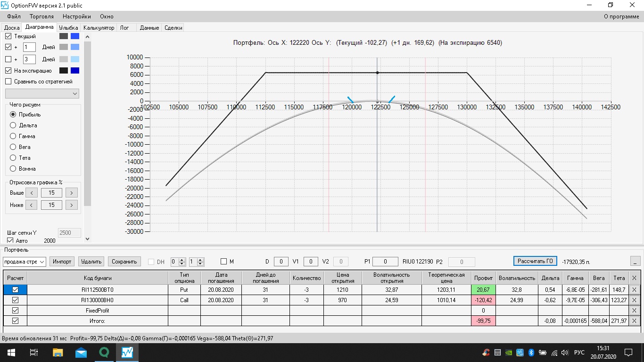
Task: Click the Рассчитать ГО button
Action: coord(535,261)
